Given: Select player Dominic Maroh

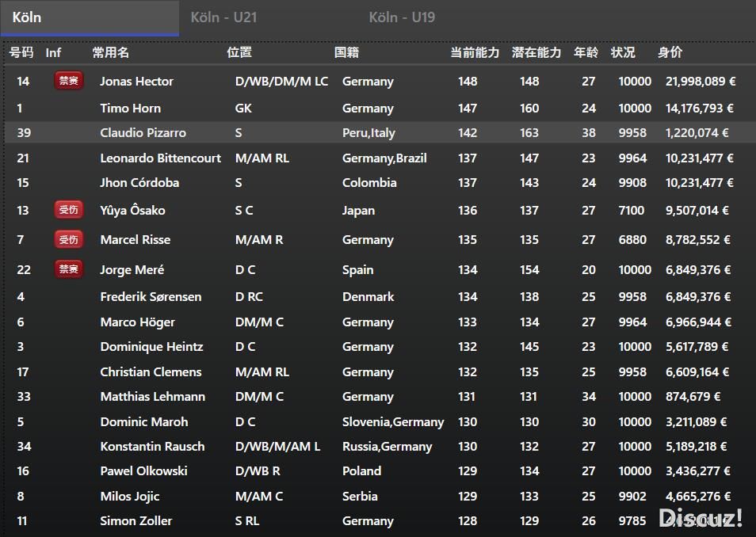Looking at the screenshot, I should tap(143, 422).
